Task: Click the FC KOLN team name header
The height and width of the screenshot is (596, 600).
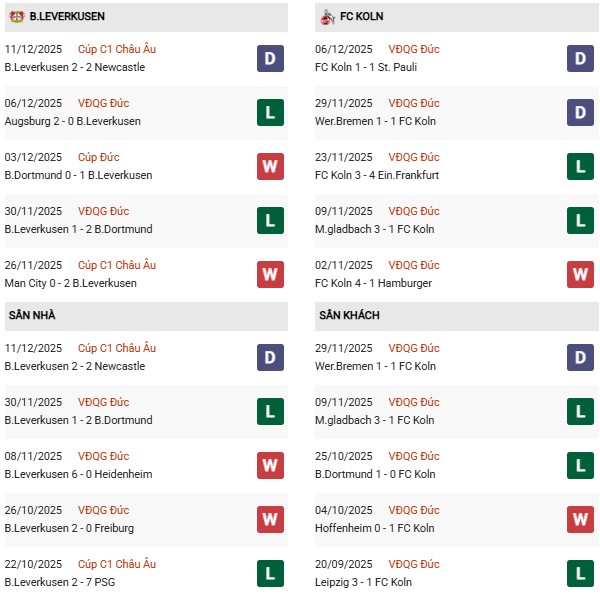Action: pos(362,17)
